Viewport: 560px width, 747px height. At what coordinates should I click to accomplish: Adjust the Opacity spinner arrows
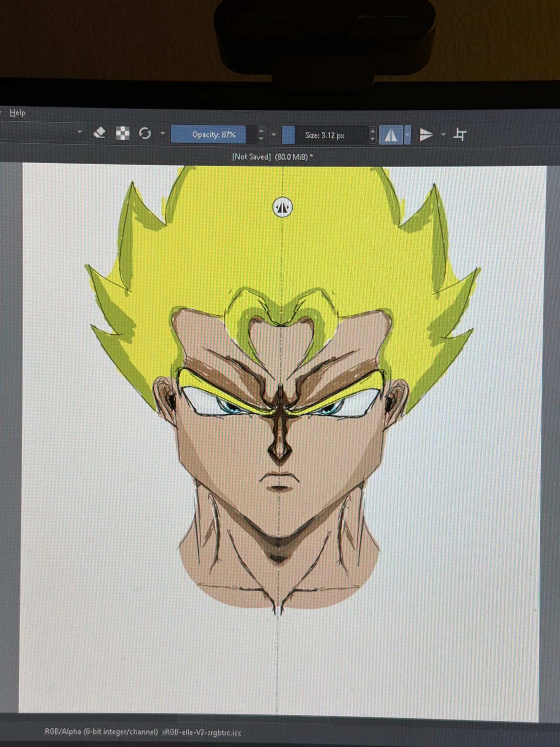pyautogui.click(x=261, y=134)
